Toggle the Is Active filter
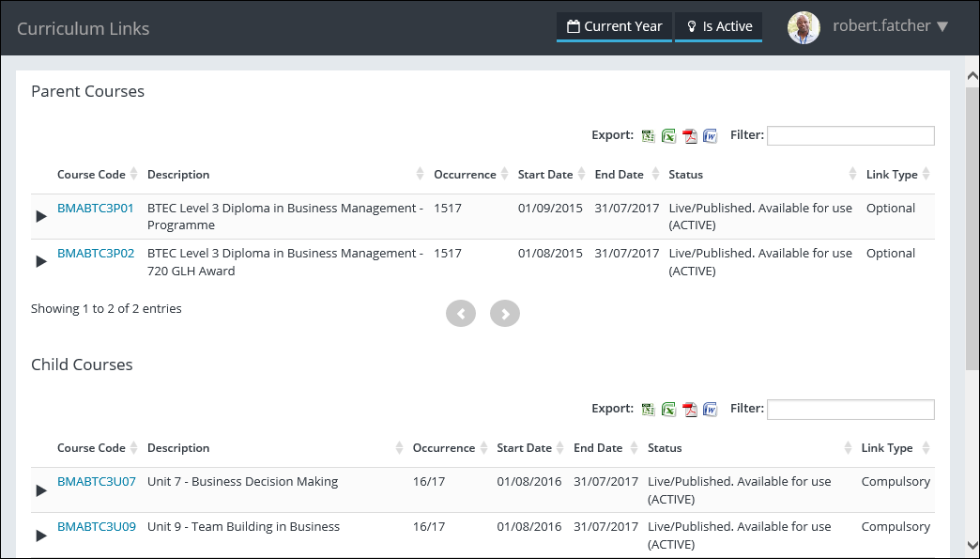Screen dimensions: 980x559 point(719,26)
